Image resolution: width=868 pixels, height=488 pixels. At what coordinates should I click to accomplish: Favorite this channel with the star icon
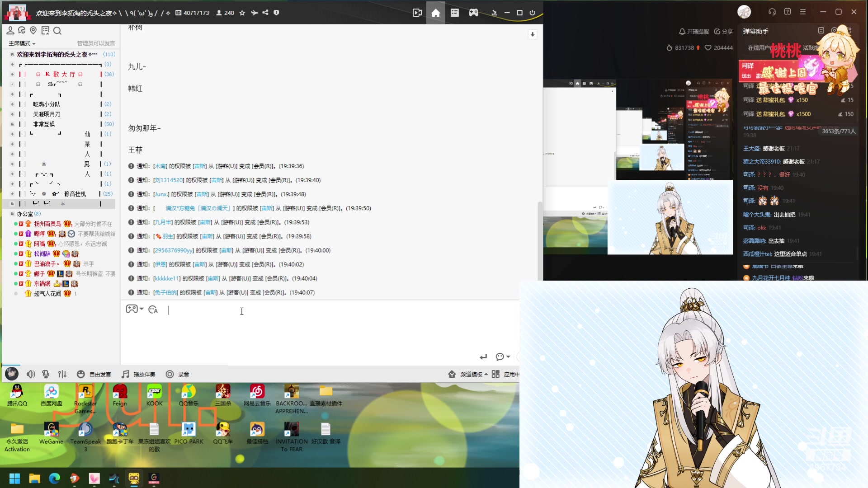click(x=242, y=13)
